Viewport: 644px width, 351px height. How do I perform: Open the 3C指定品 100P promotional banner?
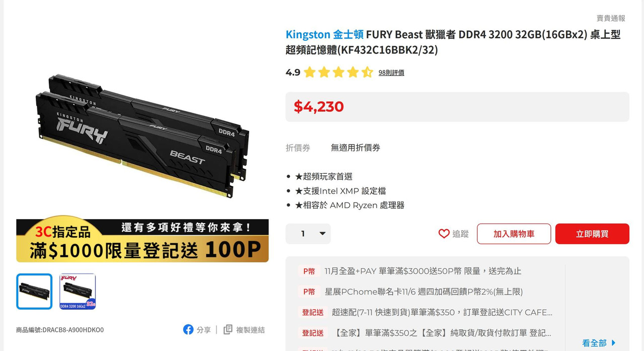pyautogui.click(x=142, y=241)
